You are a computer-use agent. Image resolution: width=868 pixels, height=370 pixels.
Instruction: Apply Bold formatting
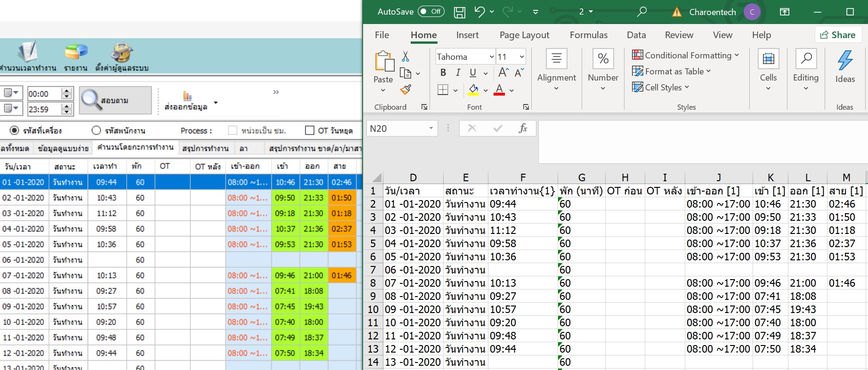click(443, 72)
